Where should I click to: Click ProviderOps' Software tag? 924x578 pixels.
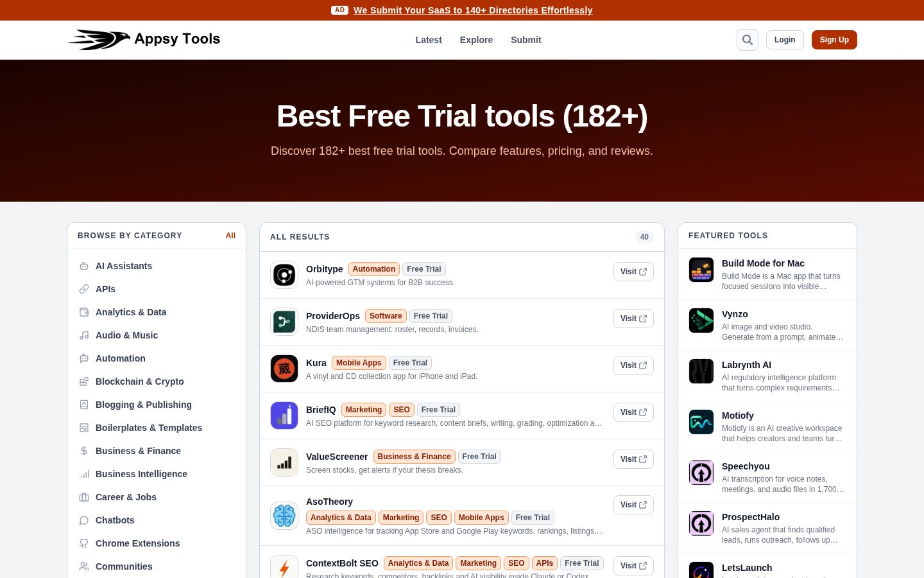pyautogui.click(x=386, y=316)
